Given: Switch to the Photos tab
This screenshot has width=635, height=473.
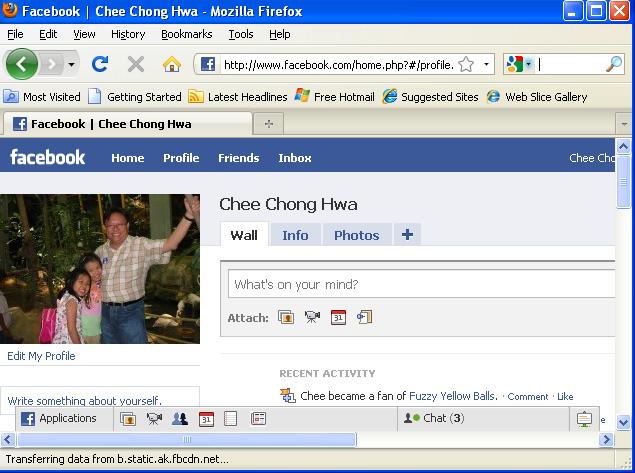Looking at the screenshot, I should pyautogui.click(x=356, y=235).
